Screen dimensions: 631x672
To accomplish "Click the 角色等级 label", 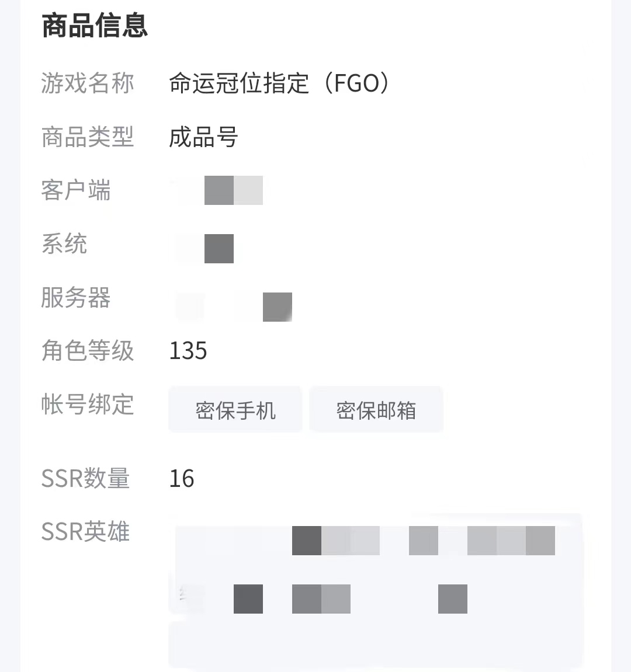I will pos(88,351).
